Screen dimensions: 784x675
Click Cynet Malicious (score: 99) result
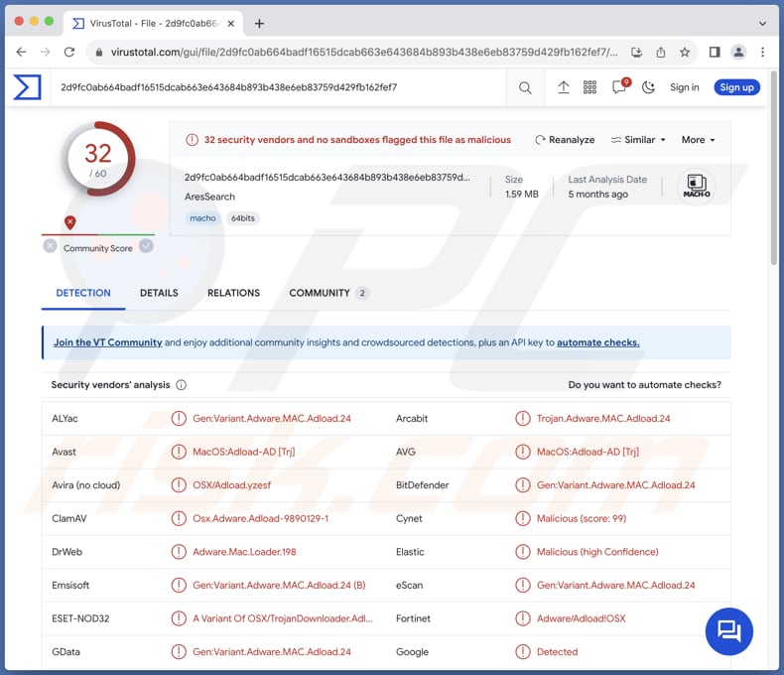(582, 518)
